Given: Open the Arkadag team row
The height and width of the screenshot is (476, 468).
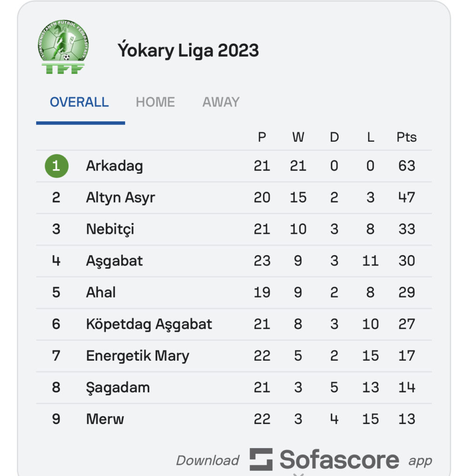Looking at the screenshot, I should point(234,166).
